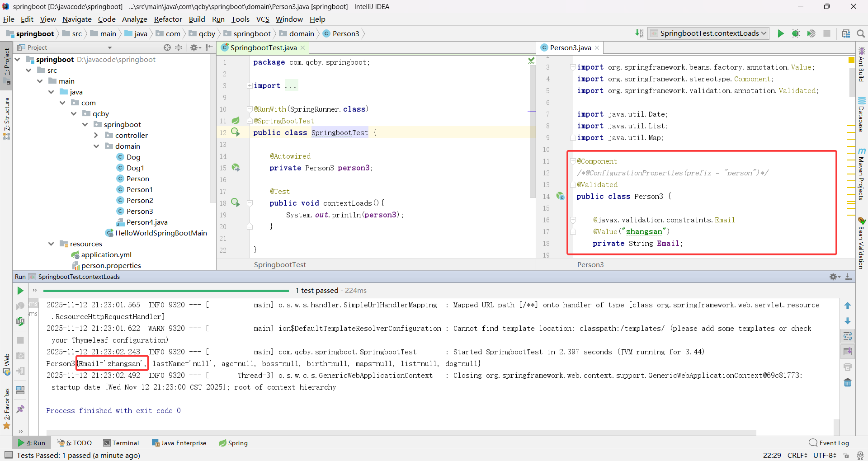Open run configuration dropdown SpringbootTest.contextLoads

(709, 33)
